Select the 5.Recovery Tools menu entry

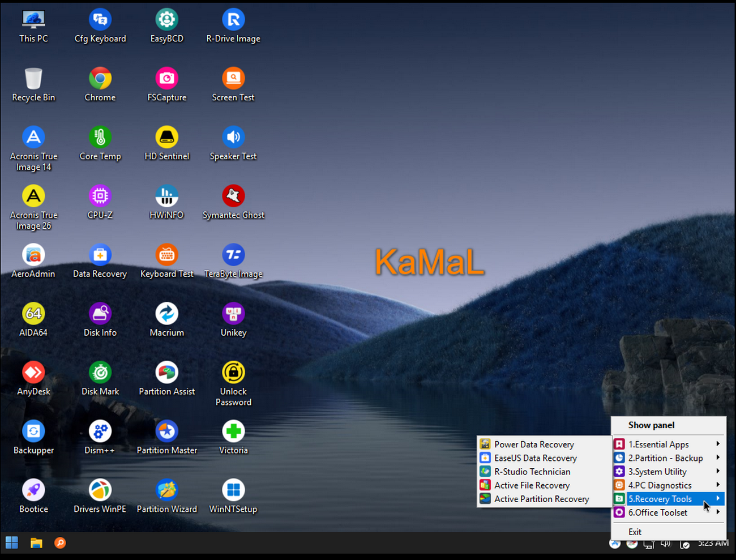point(668,499)
